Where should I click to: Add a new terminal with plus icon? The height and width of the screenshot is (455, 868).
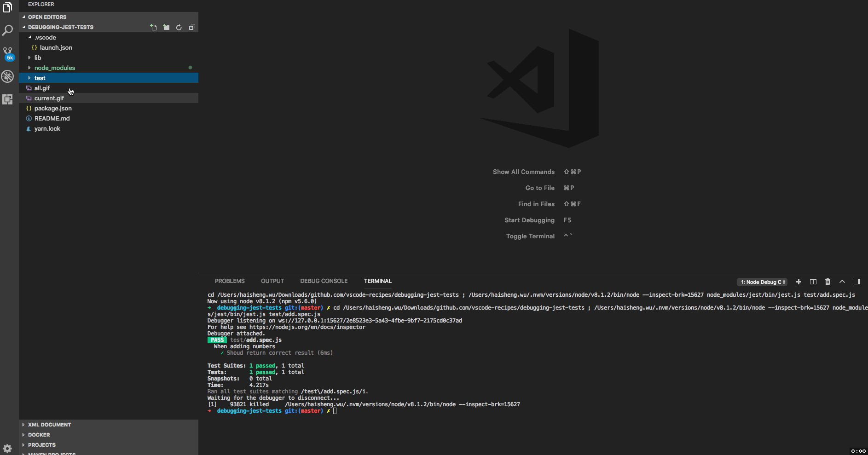click(x=799, y=282)
